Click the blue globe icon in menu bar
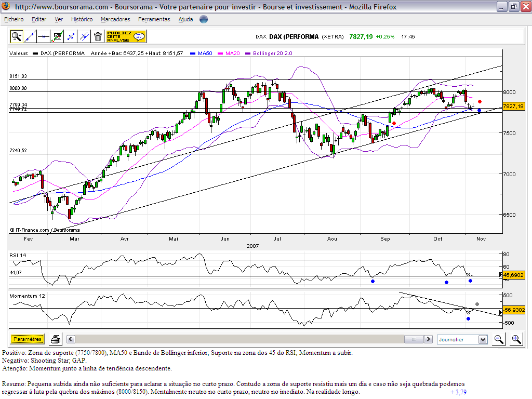 (204, 19)
